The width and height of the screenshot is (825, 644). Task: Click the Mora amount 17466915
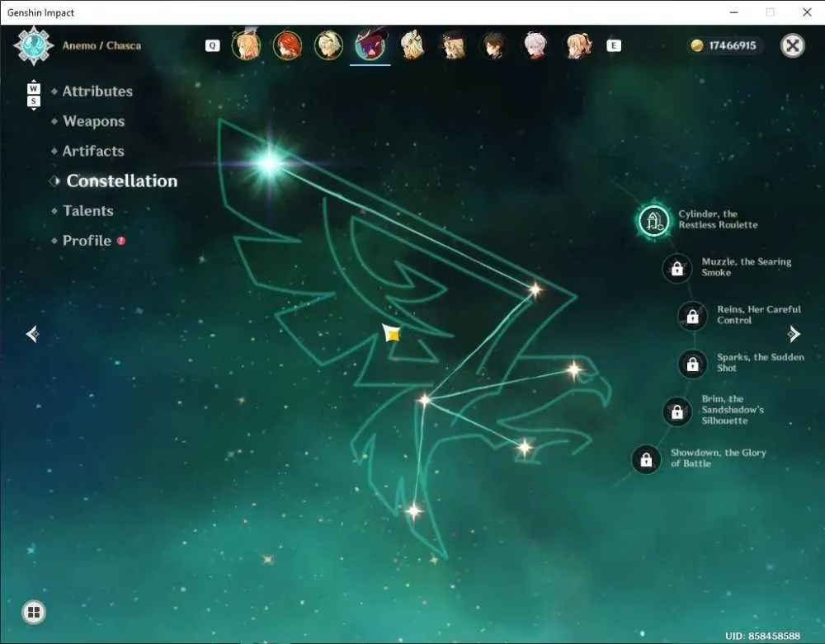(733, 45)
